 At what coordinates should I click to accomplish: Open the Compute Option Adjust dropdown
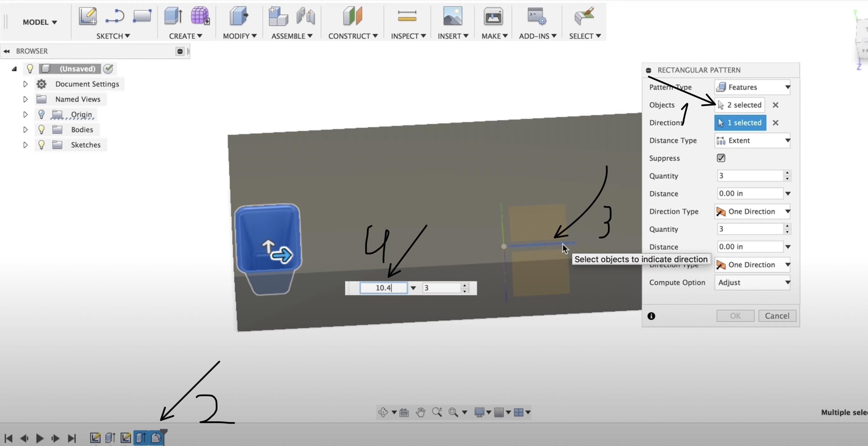pos(753,282)
